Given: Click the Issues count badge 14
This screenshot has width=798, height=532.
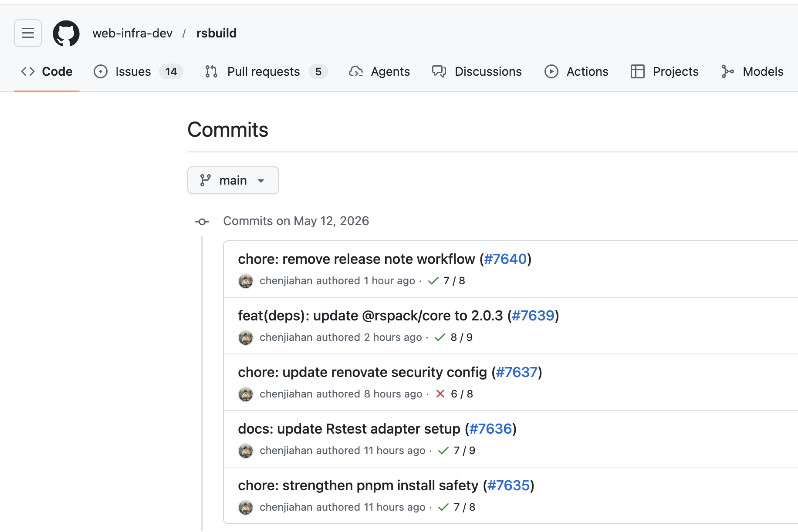Looking at the screenshot, I should (171, 71).
